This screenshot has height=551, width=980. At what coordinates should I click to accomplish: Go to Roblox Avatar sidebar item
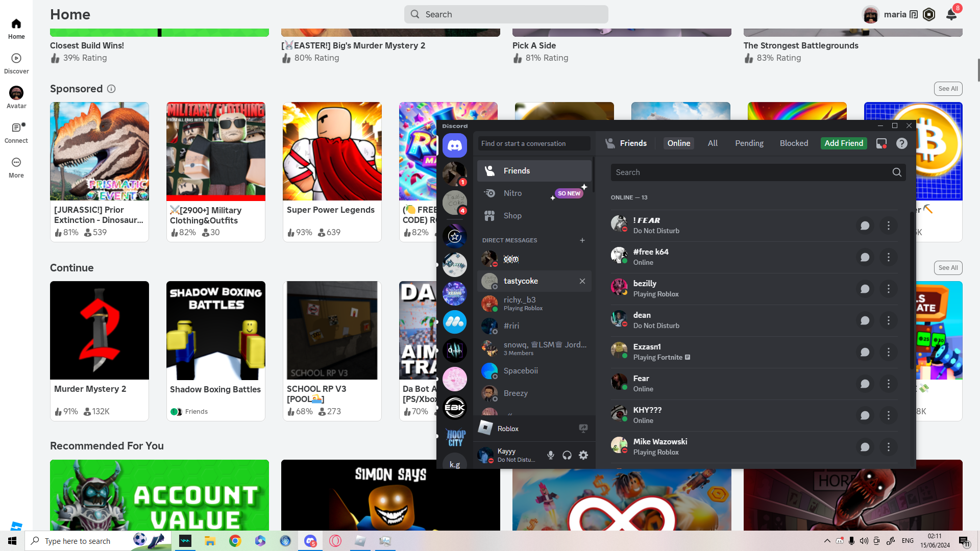[16, 97]
